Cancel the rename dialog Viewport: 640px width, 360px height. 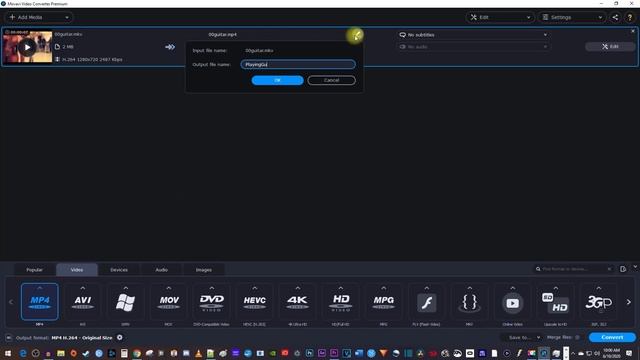click(331, 80)
